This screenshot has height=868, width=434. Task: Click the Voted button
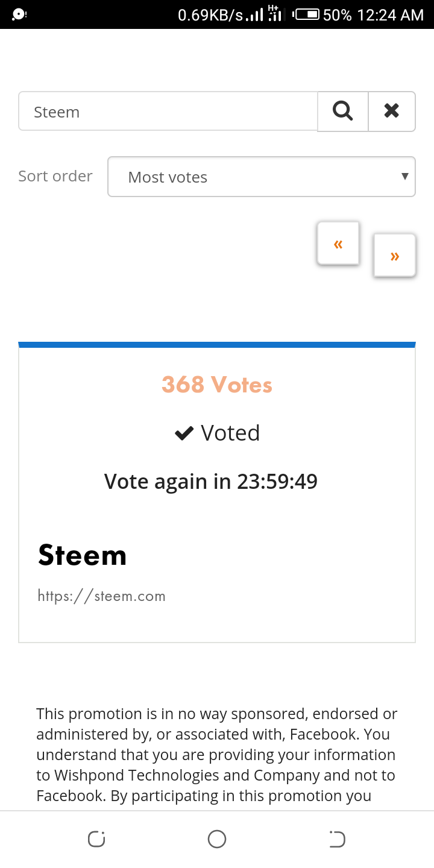coord(218,433)
